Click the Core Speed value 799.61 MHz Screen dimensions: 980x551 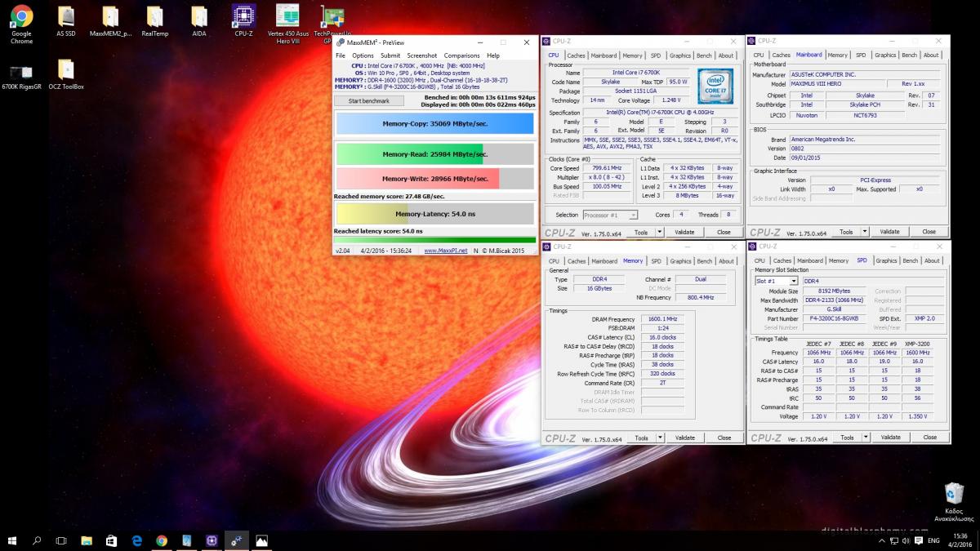607,168
